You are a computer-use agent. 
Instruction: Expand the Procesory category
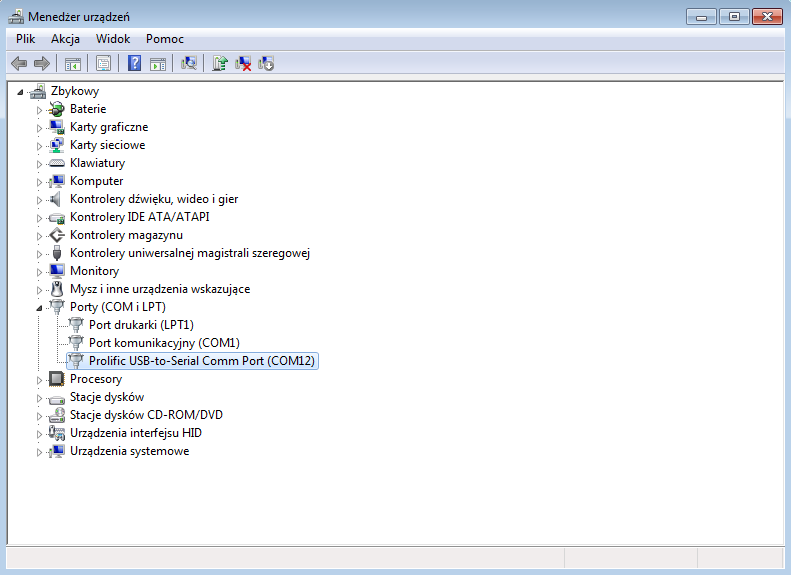click(40, 380)
